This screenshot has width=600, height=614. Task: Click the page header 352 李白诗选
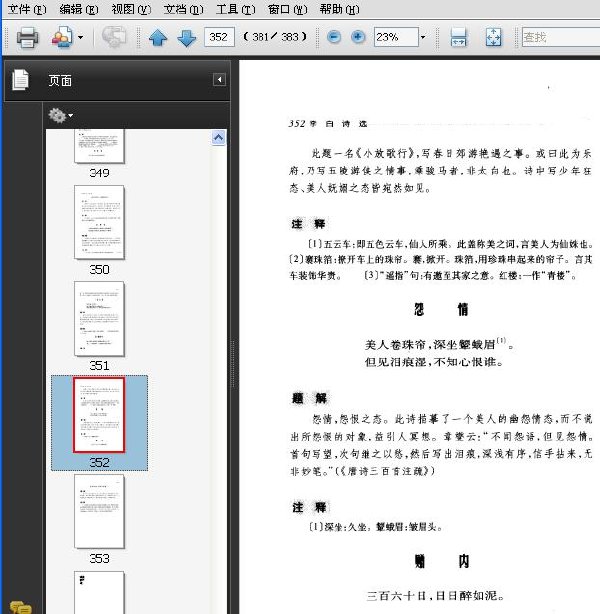[328, 124]
